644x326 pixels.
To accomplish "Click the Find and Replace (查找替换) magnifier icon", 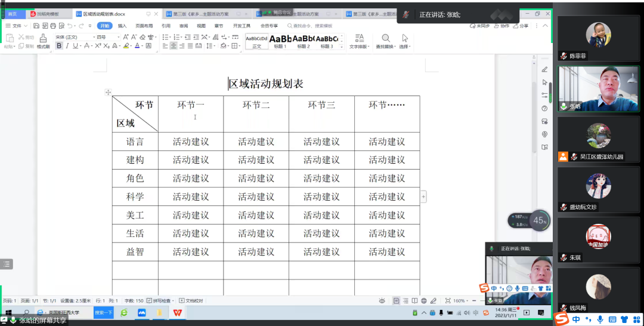I will coord(385,38).
